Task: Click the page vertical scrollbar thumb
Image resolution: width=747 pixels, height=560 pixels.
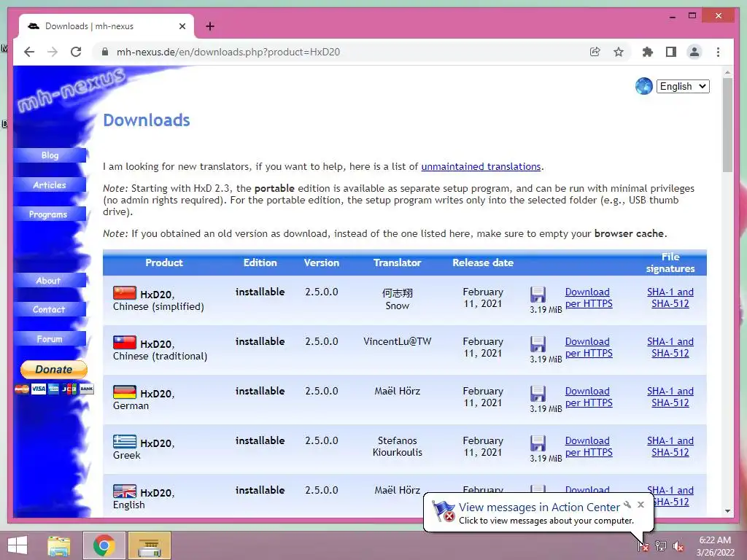Action: (x=727, y=125)
